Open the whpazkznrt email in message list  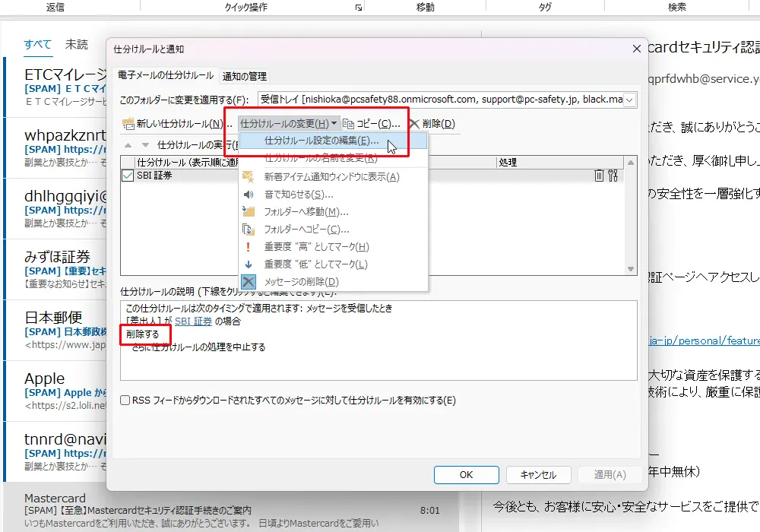(x=55, y=147)
